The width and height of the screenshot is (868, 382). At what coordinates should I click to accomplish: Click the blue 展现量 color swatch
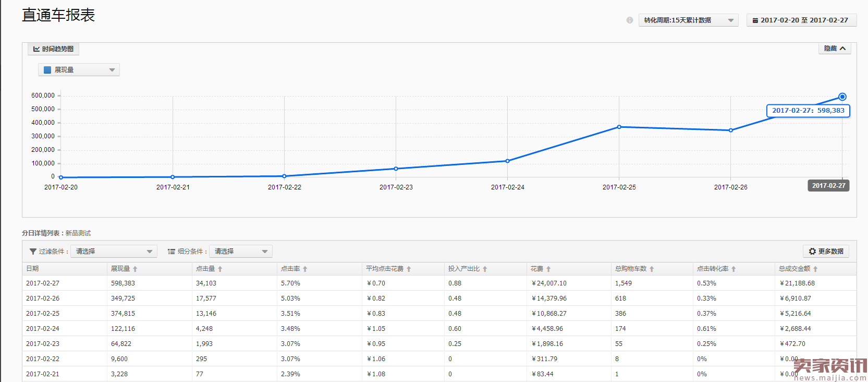pos(47,70)
